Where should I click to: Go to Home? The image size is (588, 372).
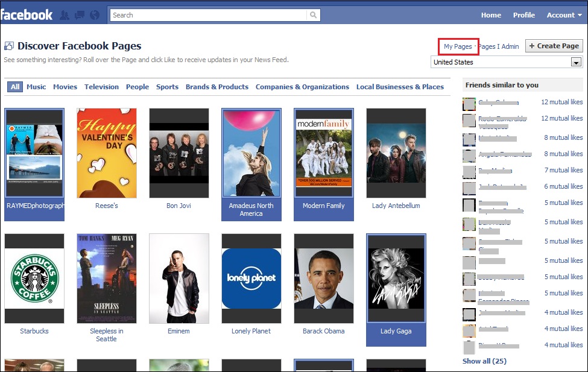(x=491, y=15)
